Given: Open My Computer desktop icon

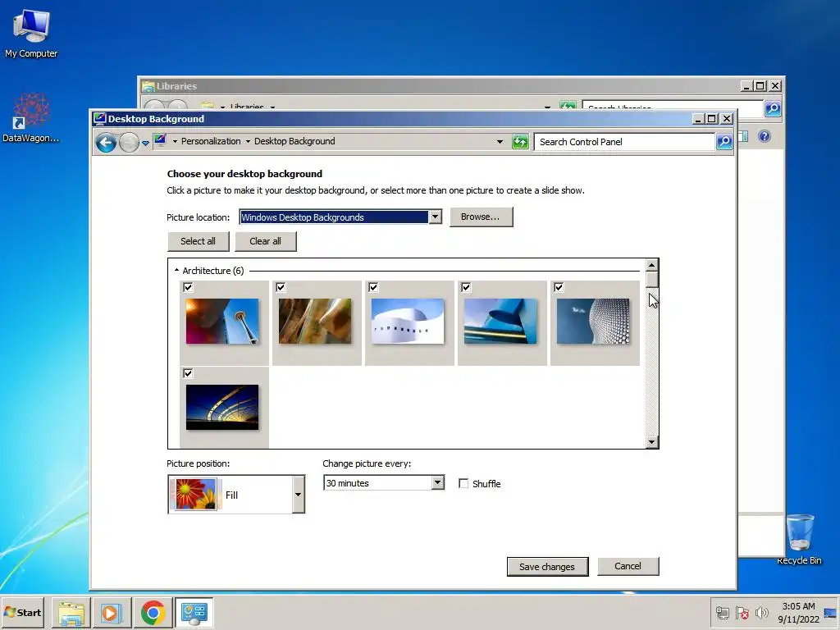Looking at the screenshot, I should click(31, 34).
